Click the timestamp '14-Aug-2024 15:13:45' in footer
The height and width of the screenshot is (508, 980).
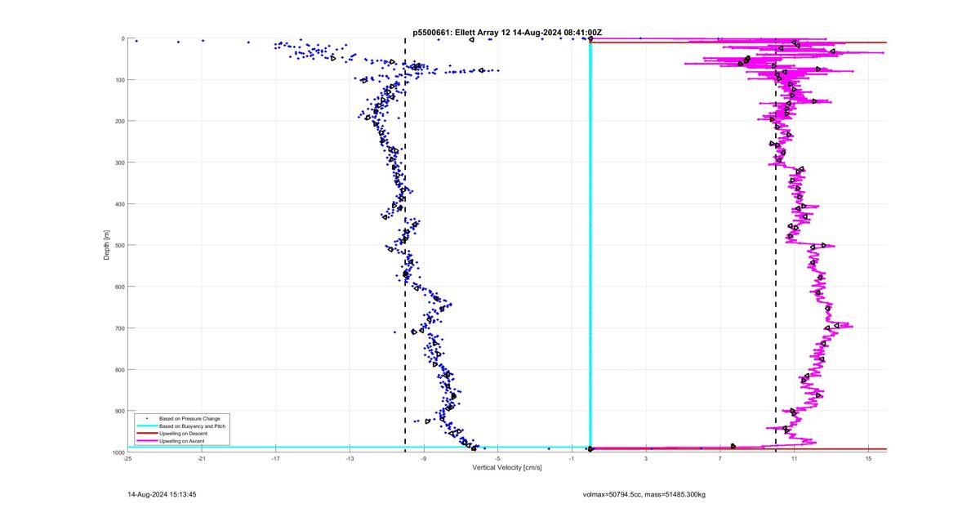[162, 494]
